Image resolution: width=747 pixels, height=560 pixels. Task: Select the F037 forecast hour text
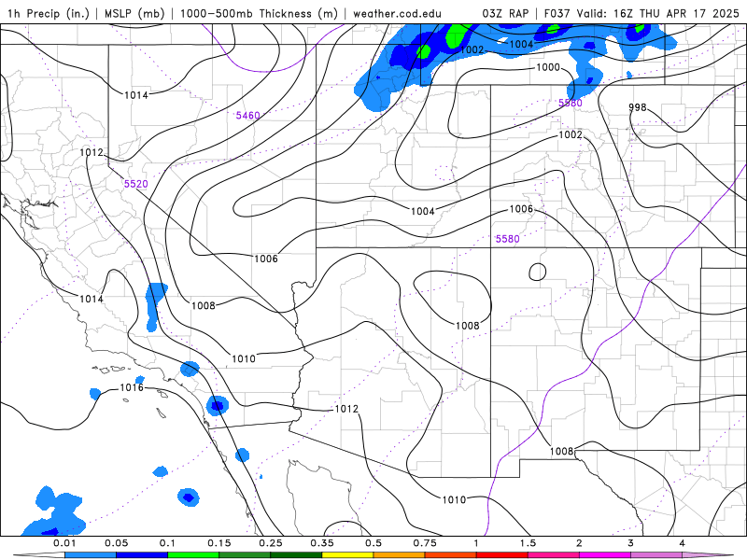click(x=557, y=13)
